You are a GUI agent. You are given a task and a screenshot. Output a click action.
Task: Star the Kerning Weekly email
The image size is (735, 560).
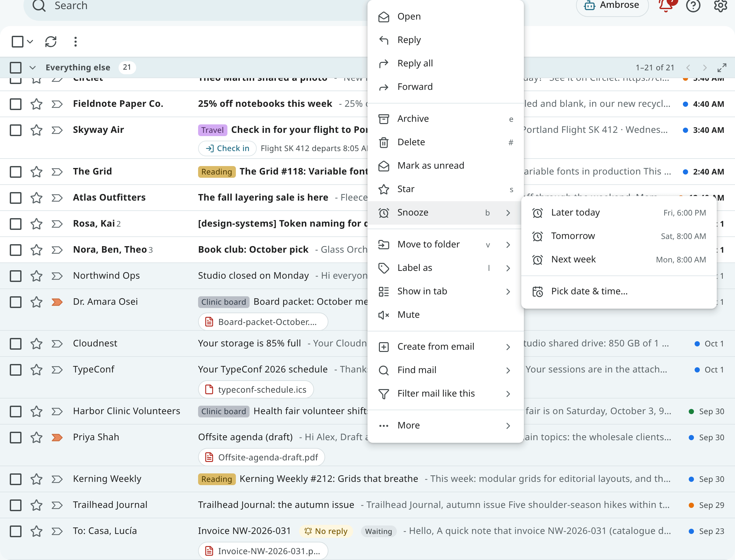[x=36, y=479]
